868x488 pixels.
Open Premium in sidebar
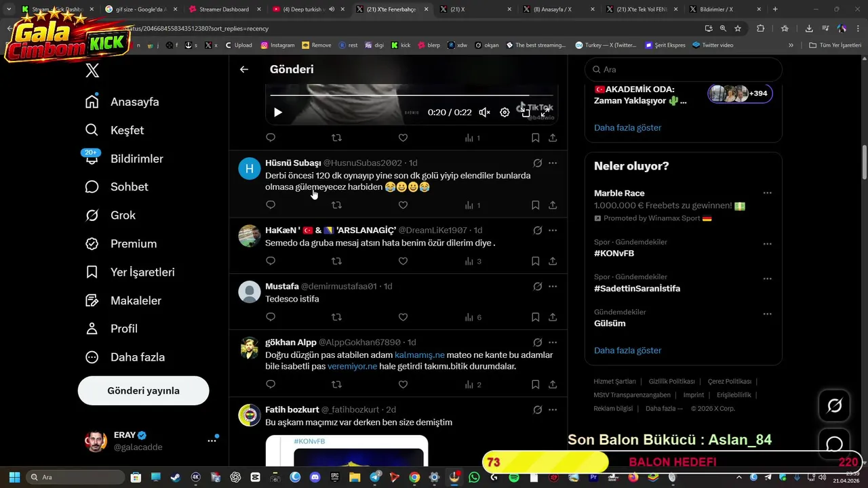coord(121,244)
